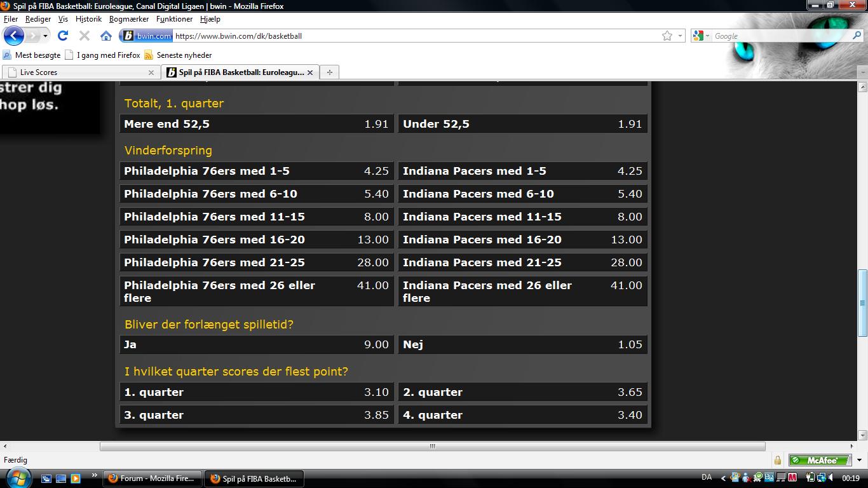Select Philadelphia 76ers med 1-5
Screen dimensions: 868x488
257,171
